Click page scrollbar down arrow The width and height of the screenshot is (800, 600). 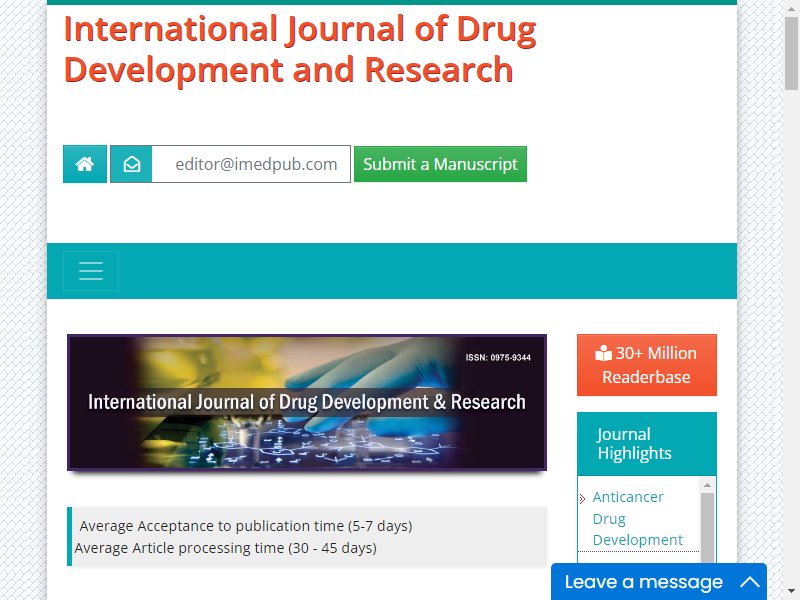point(791,592)
